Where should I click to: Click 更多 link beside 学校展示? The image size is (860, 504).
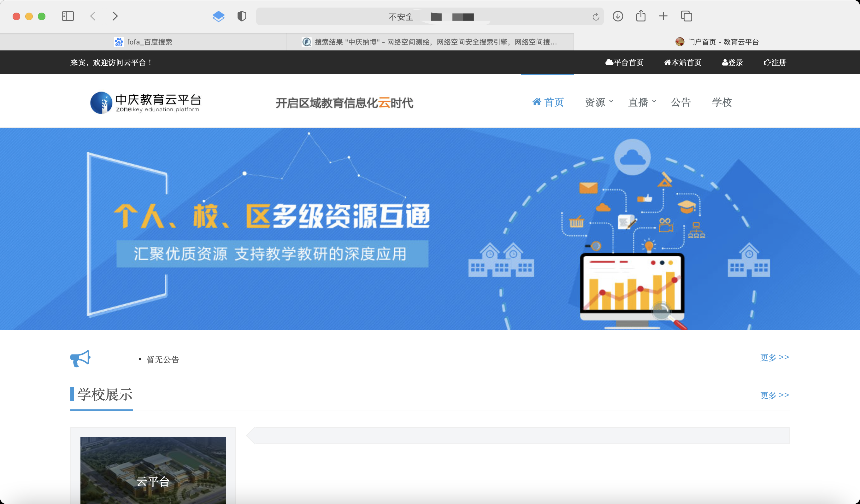pyautogui.click(x=774, y=395)
